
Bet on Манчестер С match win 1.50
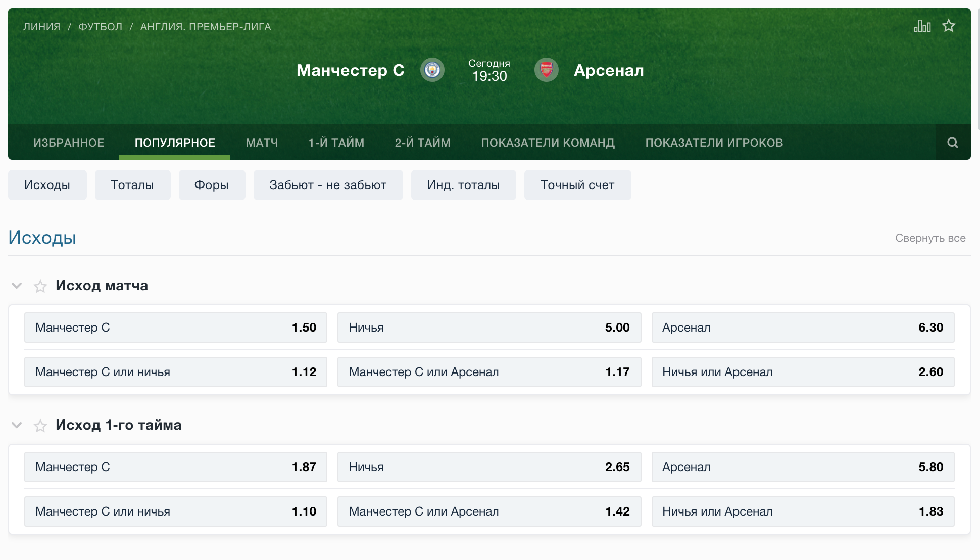(176, 328)
